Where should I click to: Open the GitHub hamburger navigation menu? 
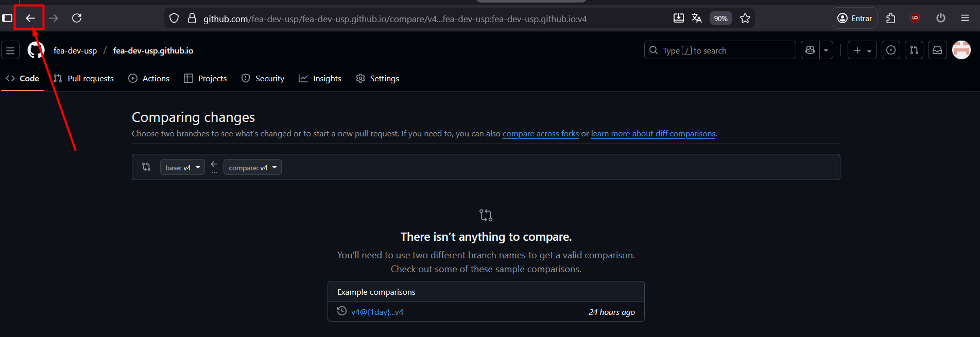point(10,50)
